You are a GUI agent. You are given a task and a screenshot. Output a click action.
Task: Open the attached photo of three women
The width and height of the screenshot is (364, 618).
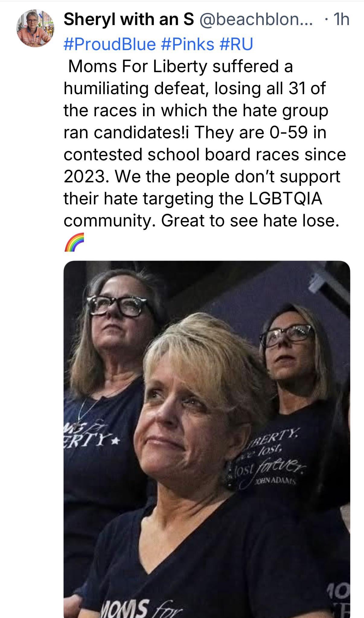[207, 439]
